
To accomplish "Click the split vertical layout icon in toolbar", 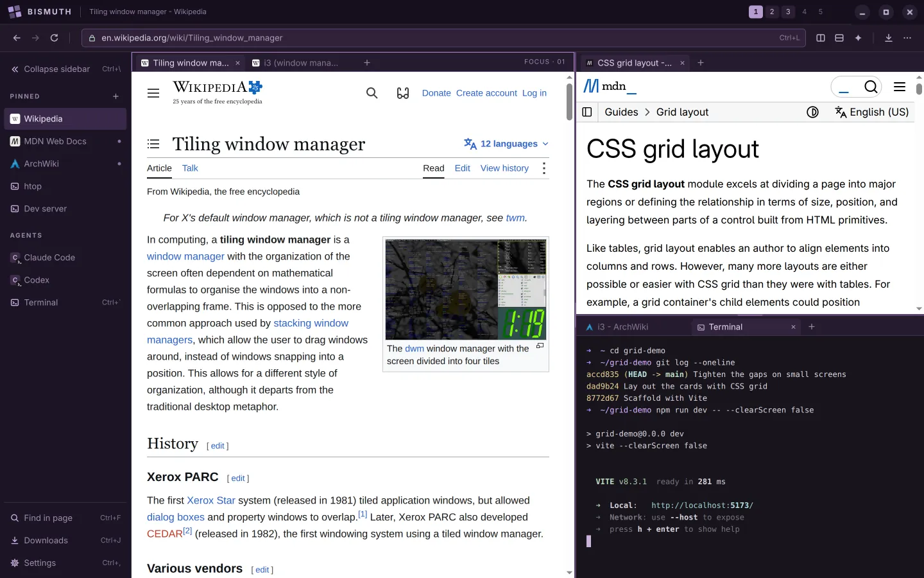I will (x=821, y=38).
